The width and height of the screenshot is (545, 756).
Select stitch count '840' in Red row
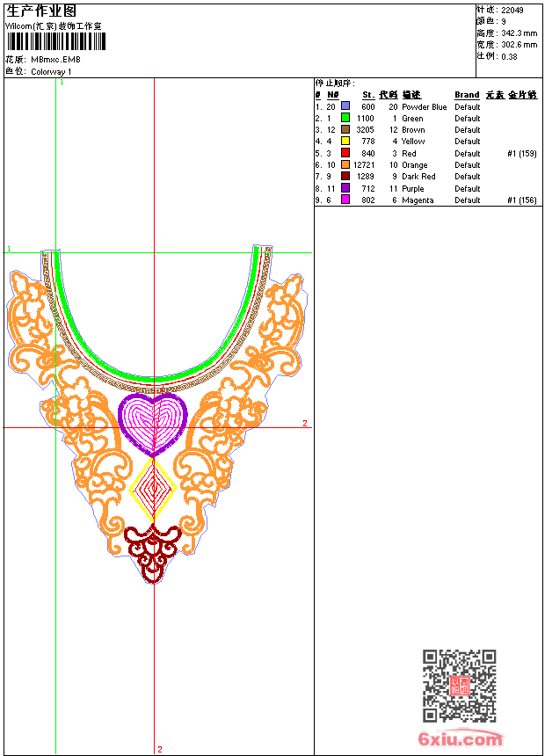pos(368,153)
